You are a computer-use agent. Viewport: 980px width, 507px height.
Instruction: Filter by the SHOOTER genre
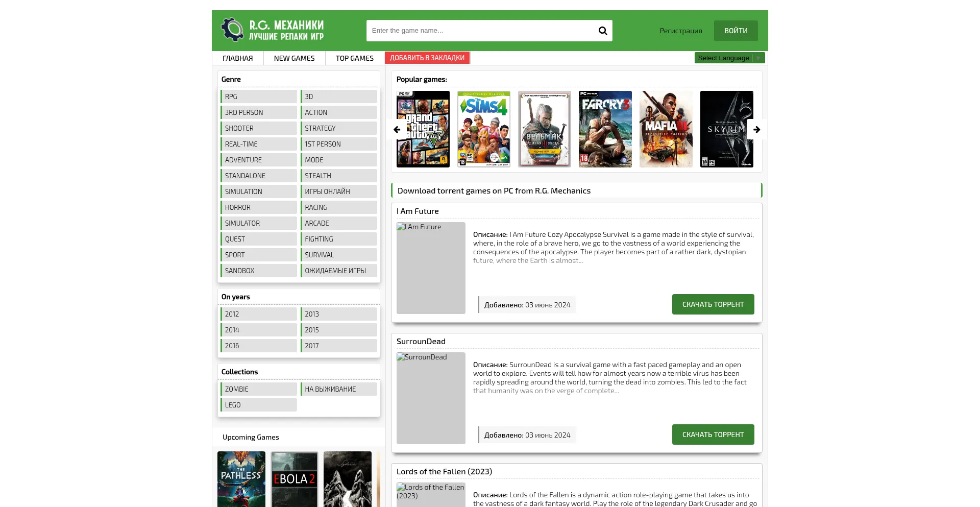click(x=259, y=128)
